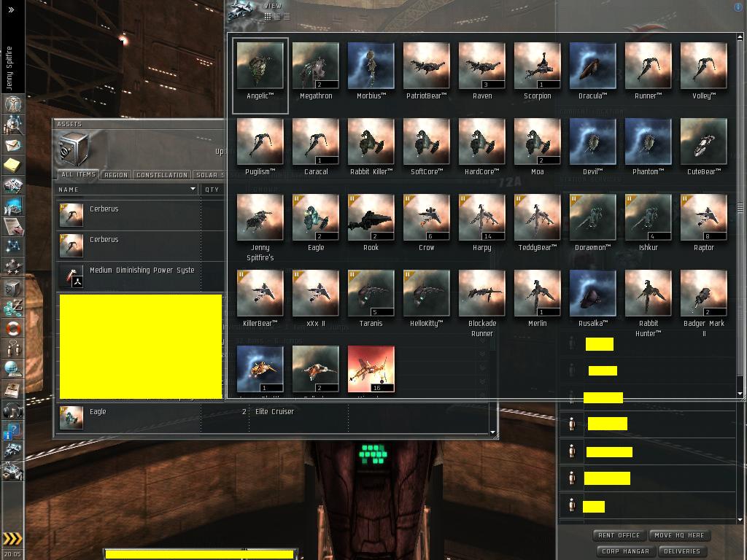Image resolution: width=747 pixels, height=560 pixels.
Task: Open the Corporation stars icon
Action: pos(13,266)
